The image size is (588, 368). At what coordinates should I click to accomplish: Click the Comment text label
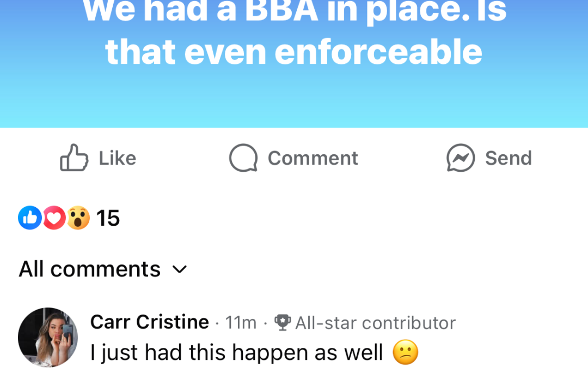(x=313, y=158)
